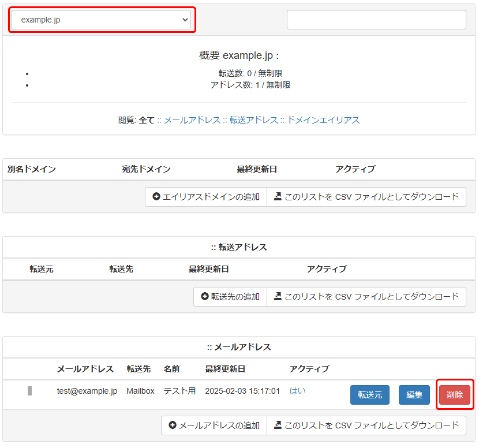Screen dimensions: 479x448
Task: Open the ドメインエイリアス view link
Action: coord(324,120)
